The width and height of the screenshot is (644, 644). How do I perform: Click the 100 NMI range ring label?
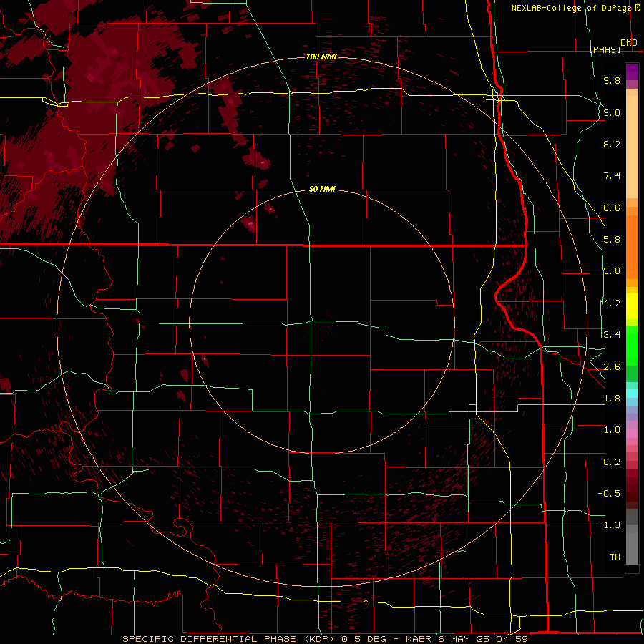point(321,57)
